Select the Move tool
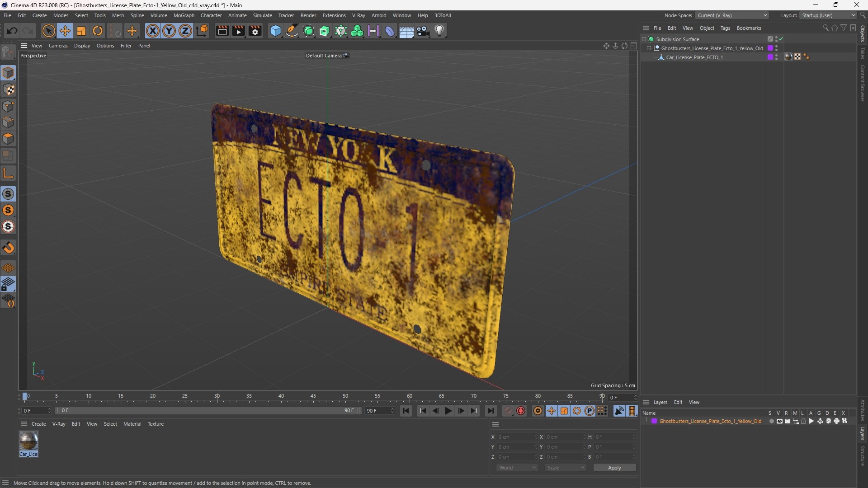 65,31
